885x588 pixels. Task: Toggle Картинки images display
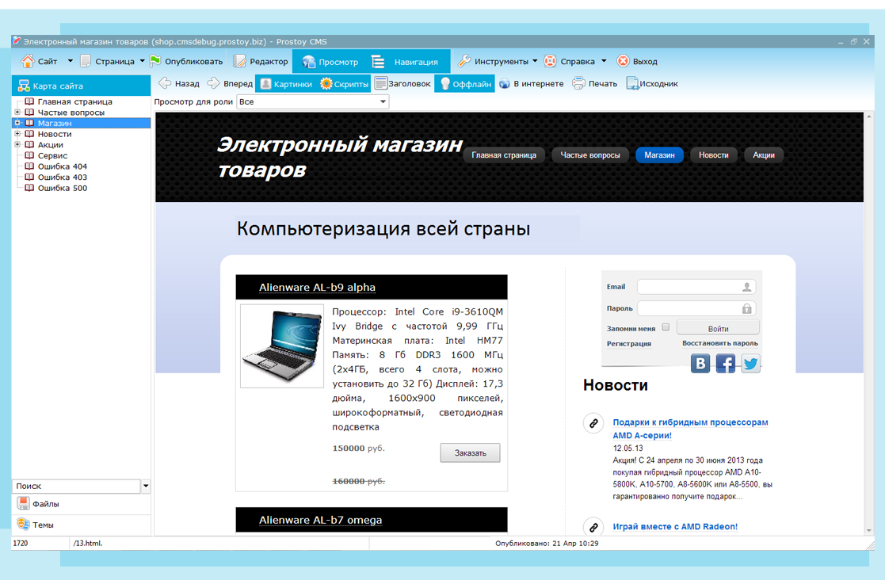tap(286, 83)
